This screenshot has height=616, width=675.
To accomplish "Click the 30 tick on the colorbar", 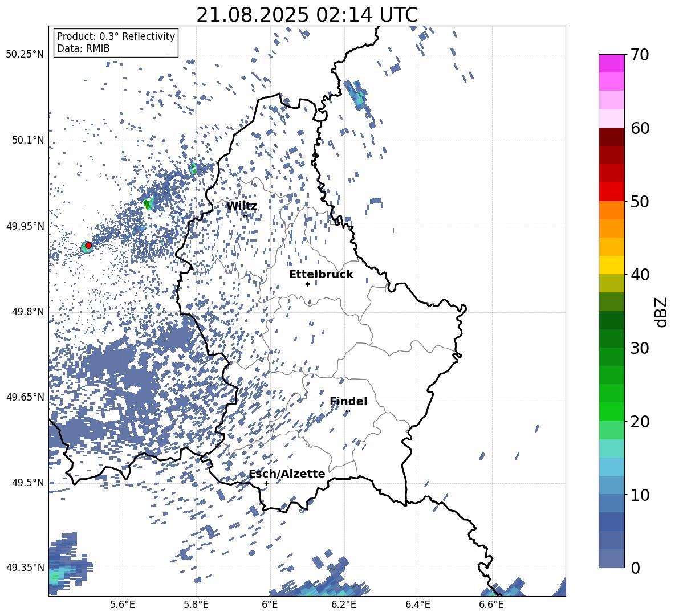I will point(640,348).
